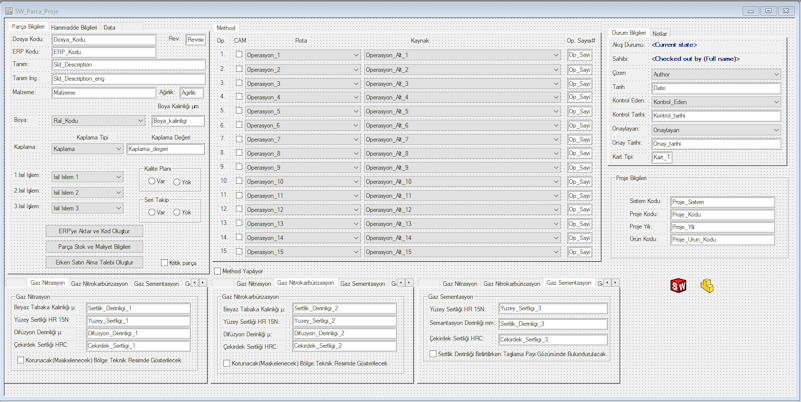This screenshot has width=801, height=402.
Task: Click the Proje_Urun_Kodu input field
Action: click(722, 240)
